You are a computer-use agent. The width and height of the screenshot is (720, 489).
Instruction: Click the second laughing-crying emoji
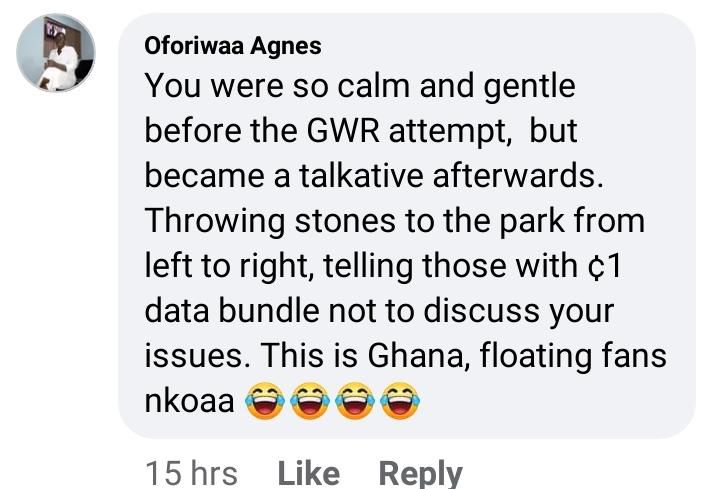click(310, 402)
